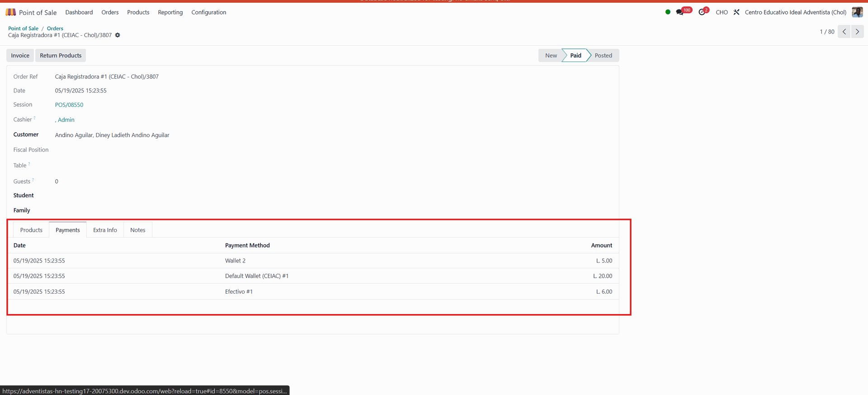
Task: Switch to the Extra Info tab
Action: coord(105,230)
